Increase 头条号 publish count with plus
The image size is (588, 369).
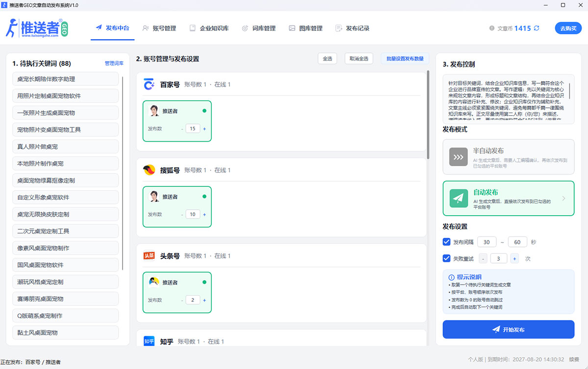[204, 300]
